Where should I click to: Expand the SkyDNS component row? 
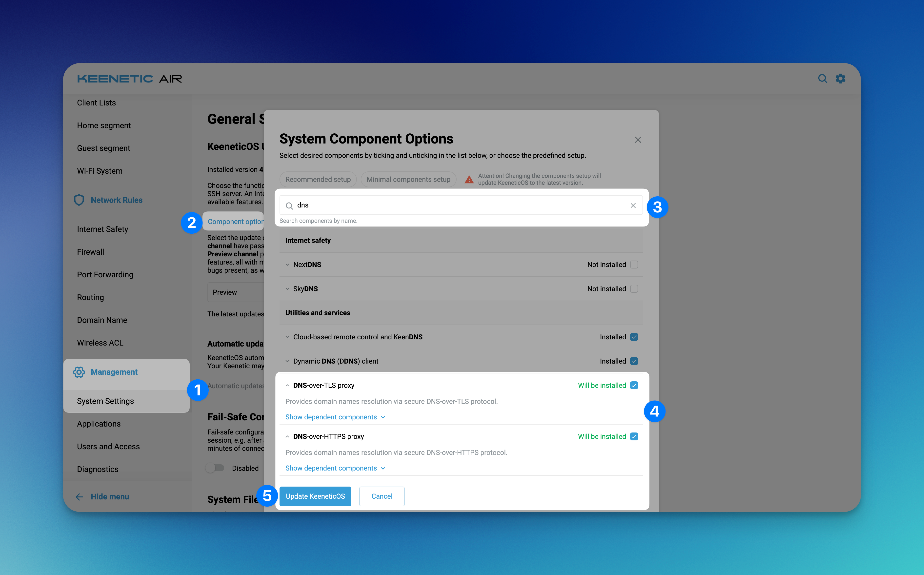pyautogui.click(x=287, y=289)
